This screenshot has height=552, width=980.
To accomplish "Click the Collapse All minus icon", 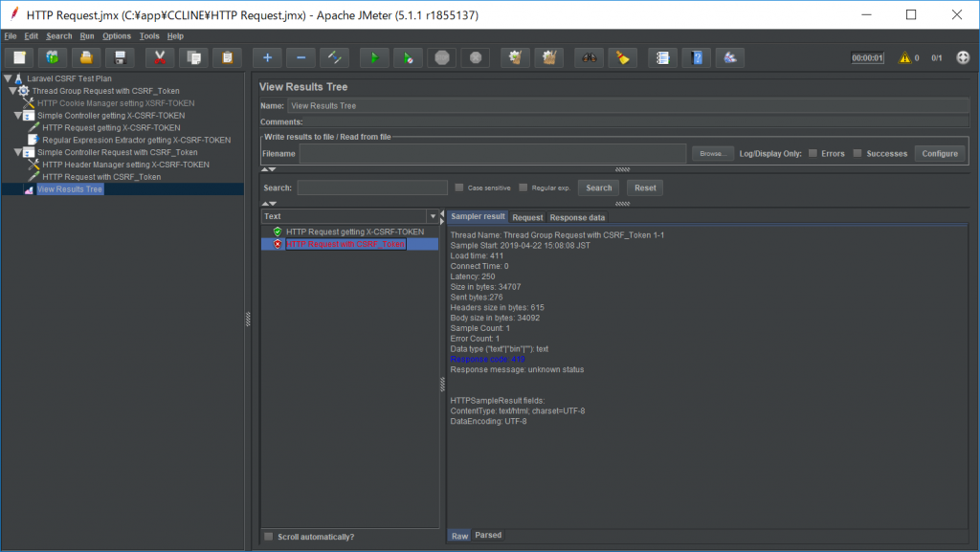I will coord(301,58).
